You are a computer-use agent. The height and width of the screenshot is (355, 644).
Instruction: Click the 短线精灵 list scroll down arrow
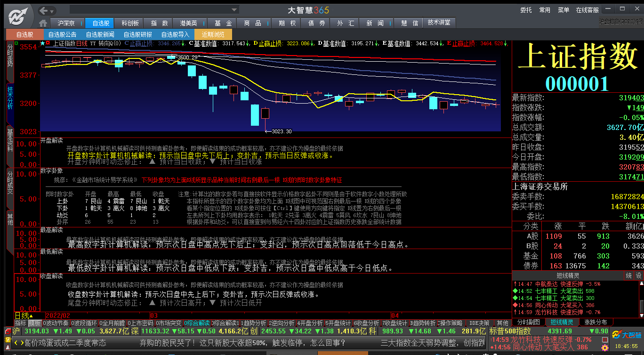(x=641, y=315)
